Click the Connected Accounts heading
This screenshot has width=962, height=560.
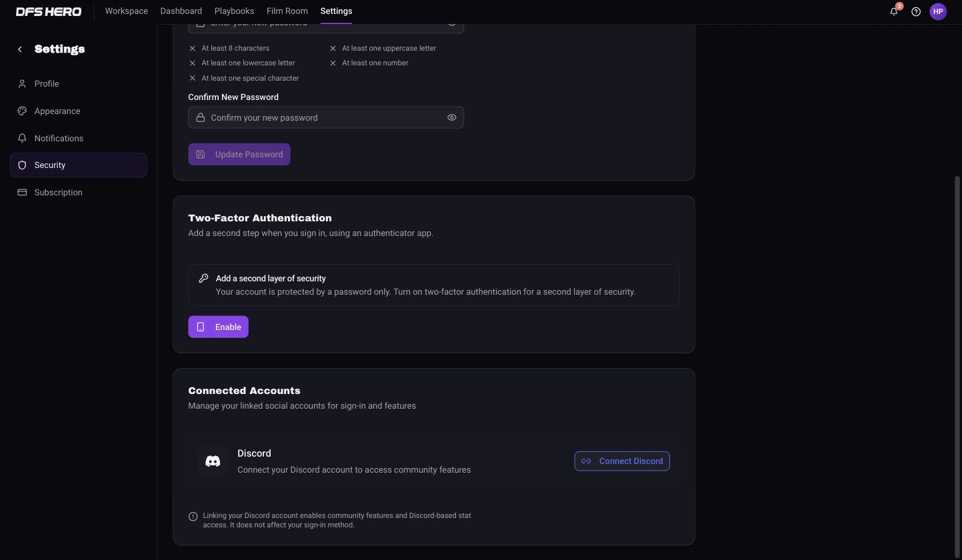pos(244,391)
